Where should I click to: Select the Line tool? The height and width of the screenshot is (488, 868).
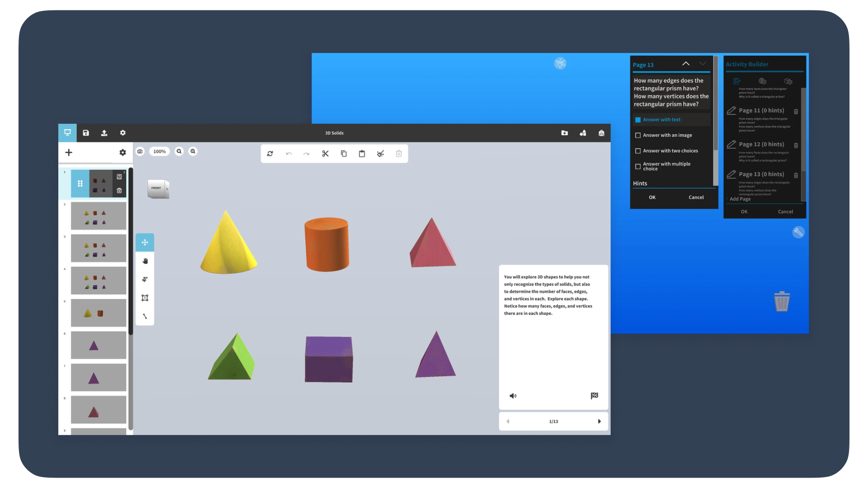145,316
